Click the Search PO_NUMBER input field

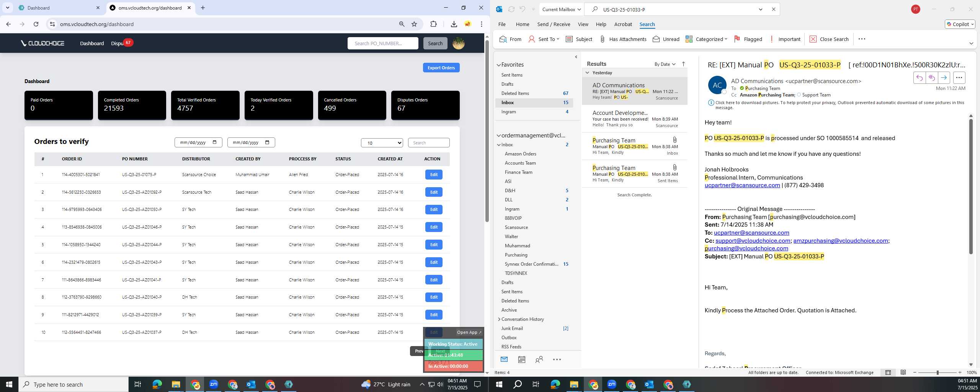tap(383, 43)
